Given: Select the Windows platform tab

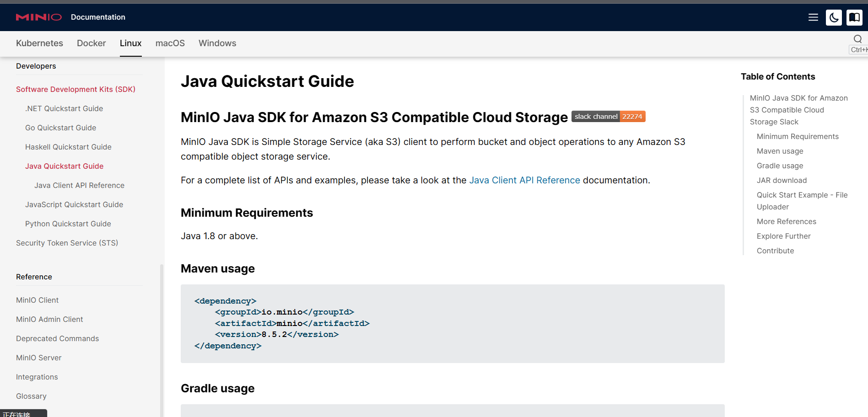Looking at the screenshot, I should point(217,43).
